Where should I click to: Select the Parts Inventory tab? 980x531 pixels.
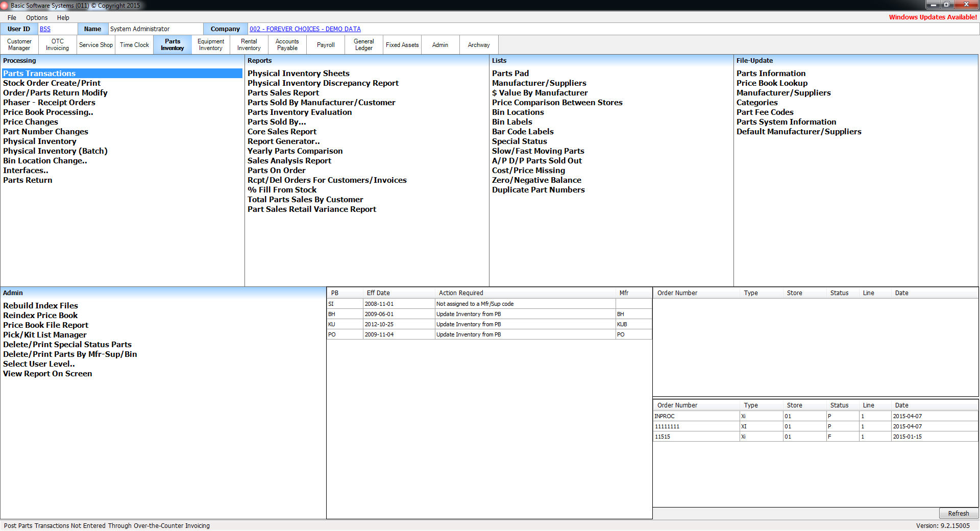pos(173,45)
